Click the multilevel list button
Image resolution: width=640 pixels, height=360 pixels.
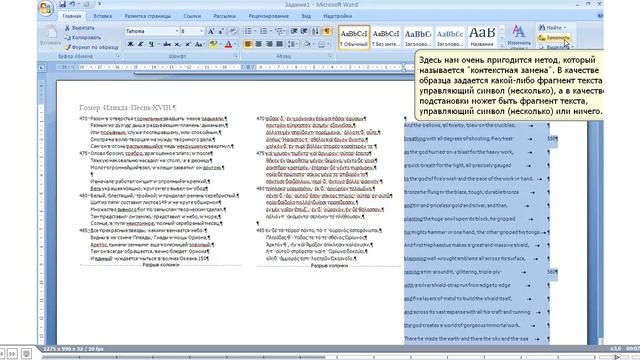click(279, 31)
